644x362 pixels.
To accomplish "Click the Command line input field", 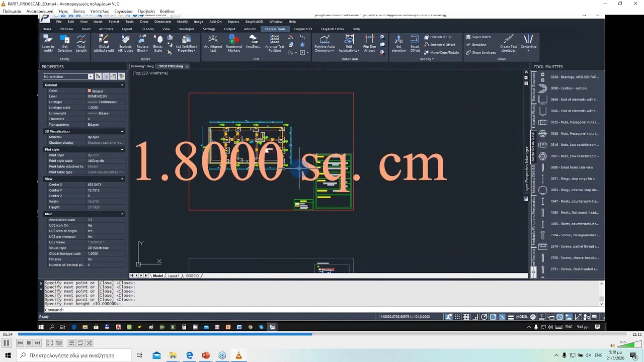I will [322, 310].
